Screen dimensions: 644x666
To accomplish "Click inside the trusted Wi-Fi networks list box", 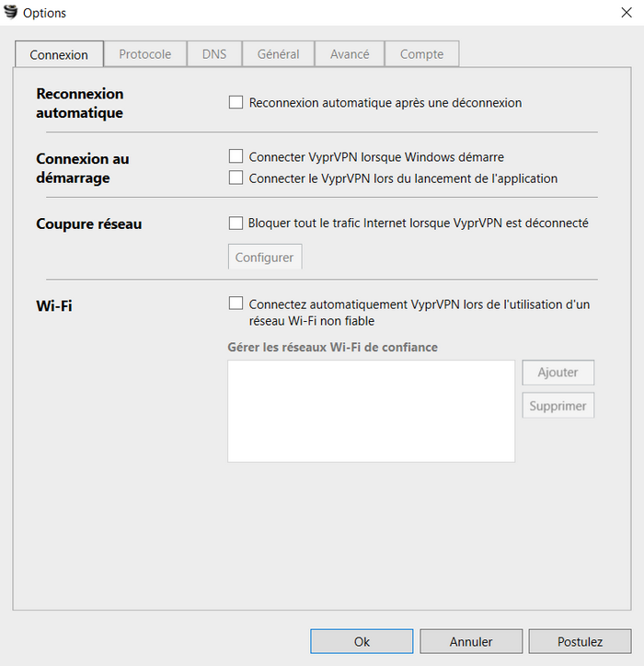I will tap(372, 411).
